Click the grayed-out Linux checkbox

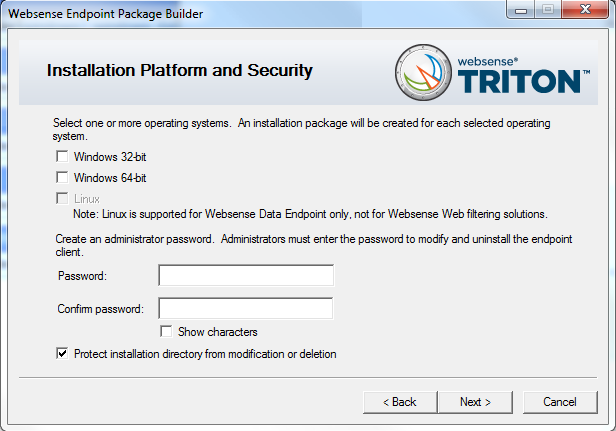pos(62,198)
